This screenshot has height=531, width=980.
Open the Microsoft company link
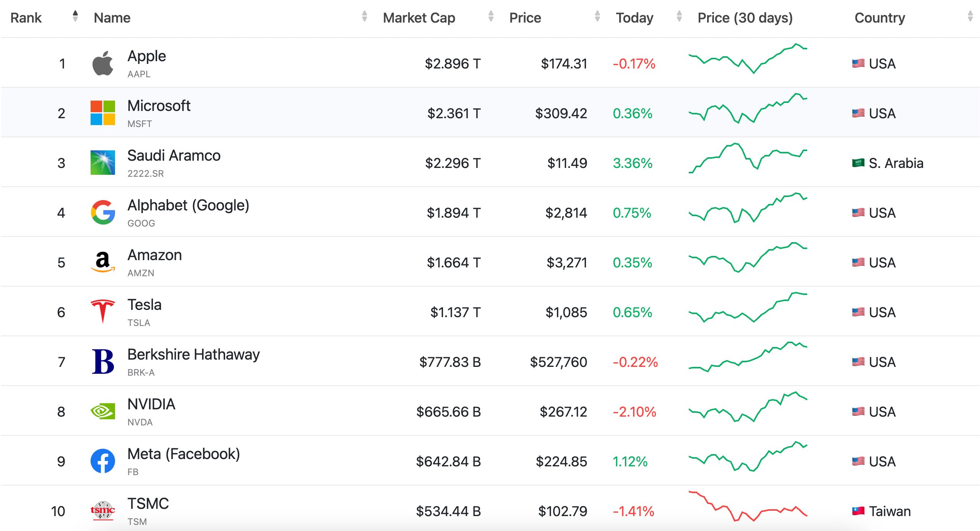click(159, 106)
